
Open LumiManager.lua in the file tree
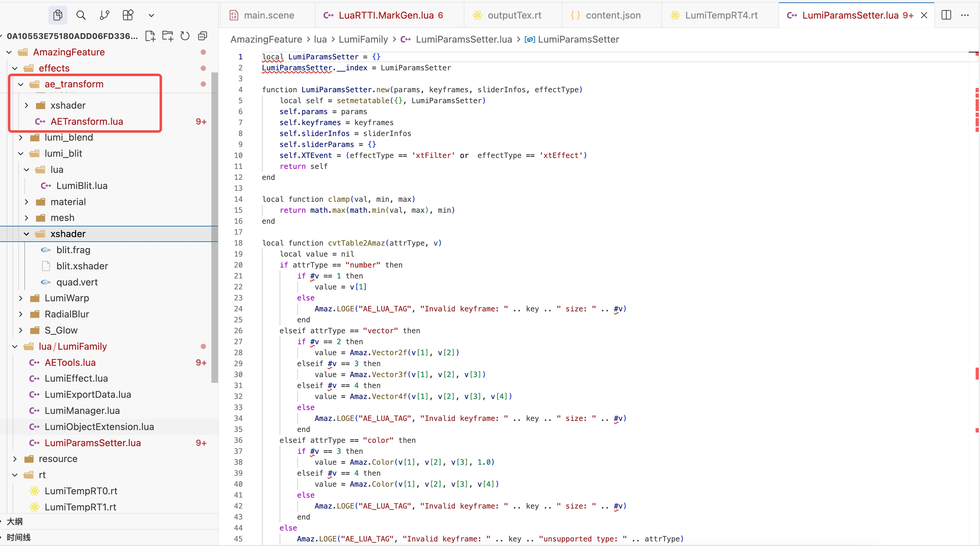click(82, 411)
